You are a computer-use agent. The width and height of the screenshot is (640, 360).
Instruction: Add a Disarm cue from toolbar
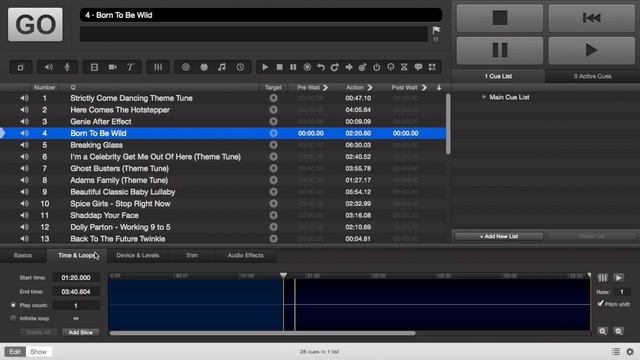pos(391,67)
